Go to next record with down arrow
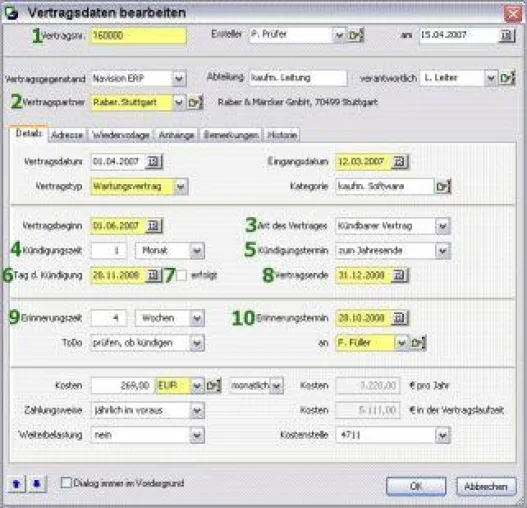The height and width of the screenshot is (508, 527). pyautogui.click(x=37, y=484)
